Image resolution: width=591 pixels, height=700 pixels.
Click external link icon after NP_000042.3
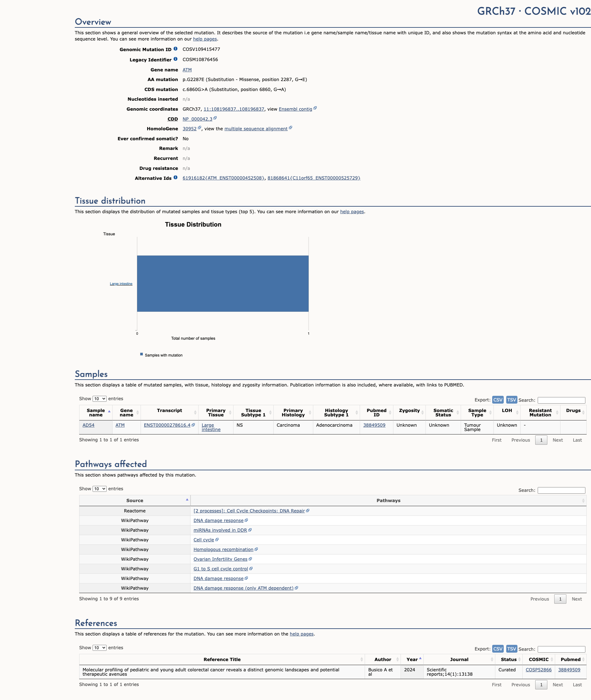tap(215, 118)
